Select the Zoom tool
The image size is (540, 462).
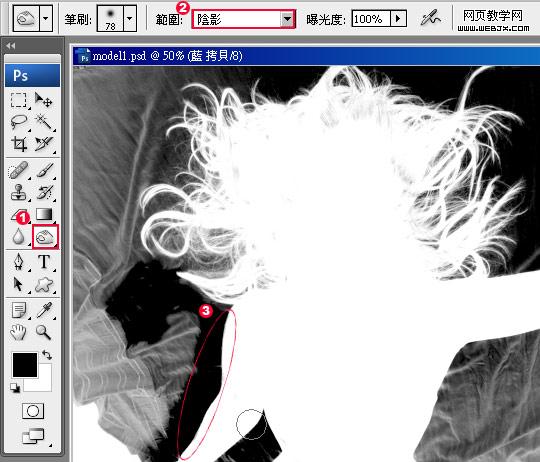pyautogui.click(x=44, y=333)
